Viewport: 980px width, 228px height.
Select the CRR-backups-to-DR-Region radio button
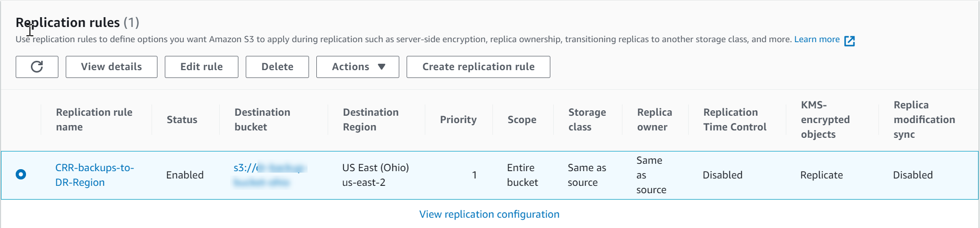point(21,175)
